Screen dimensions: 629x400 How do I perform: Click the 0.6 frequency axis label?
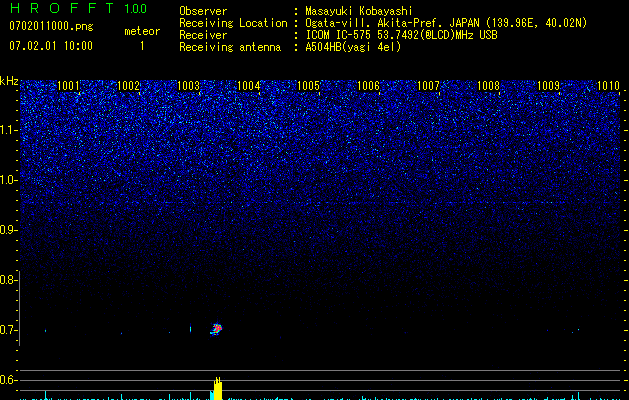pyautogui.click(x=9, y=380)
